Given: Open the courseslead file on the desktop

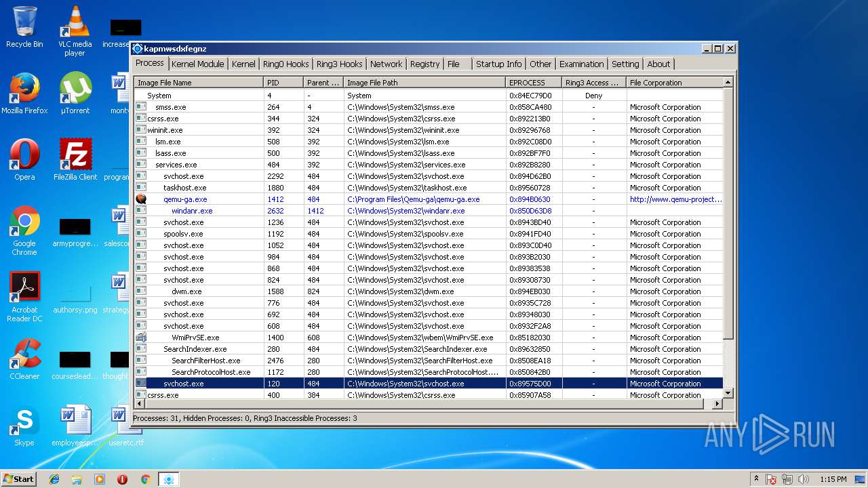Looking at the screenshot, I should click(75, 364).
